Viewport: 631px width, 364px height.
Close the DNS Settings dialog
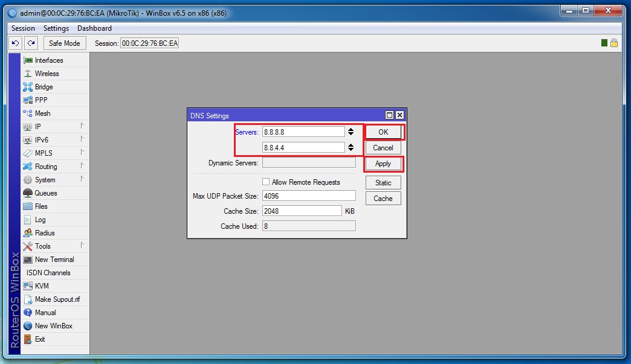400,115
